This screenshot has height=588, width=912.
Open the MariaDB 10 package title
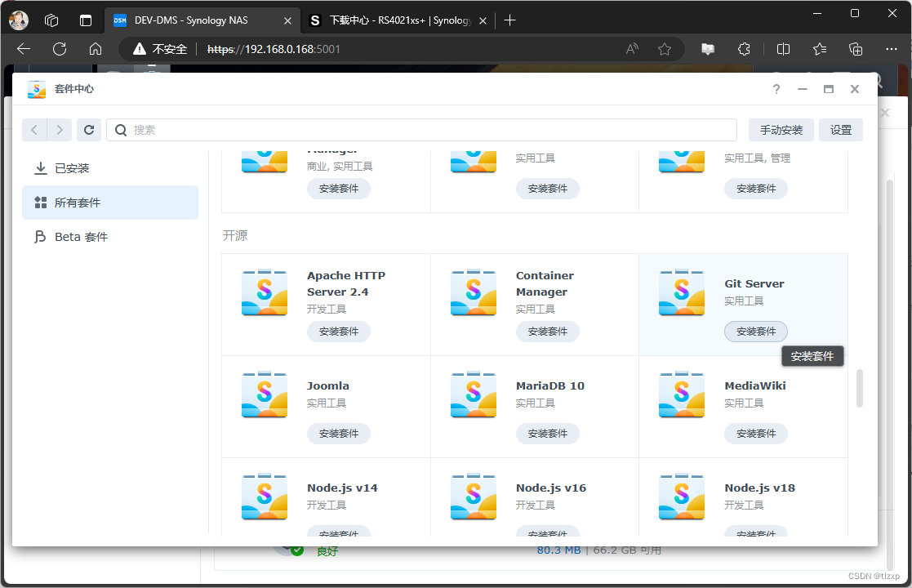click(x=549, y=385)
